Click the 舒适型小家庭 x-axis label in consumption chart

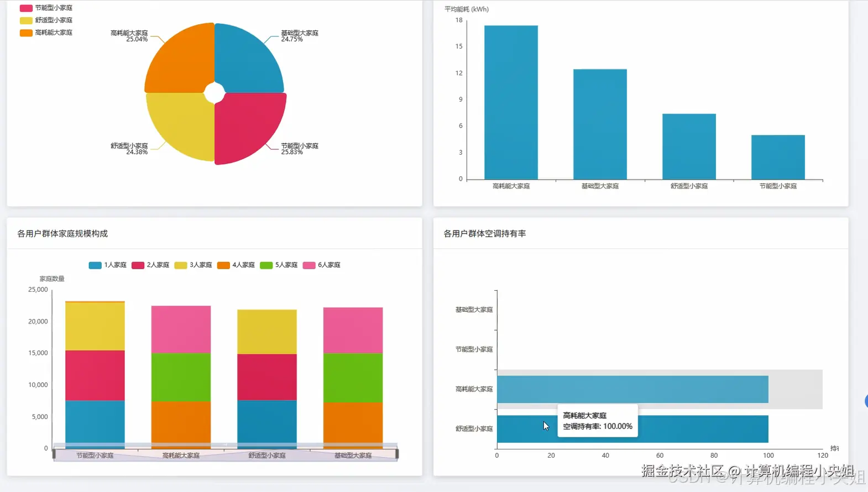pyautogui.click(x=689, y=186)
